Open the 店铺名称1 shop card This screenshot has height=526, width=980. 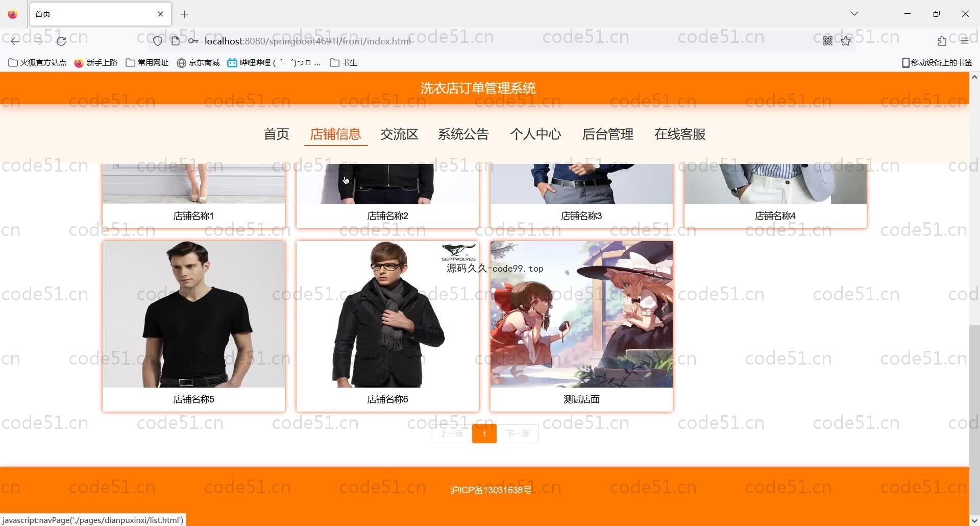pyautogui.click(x=193, y=196)
